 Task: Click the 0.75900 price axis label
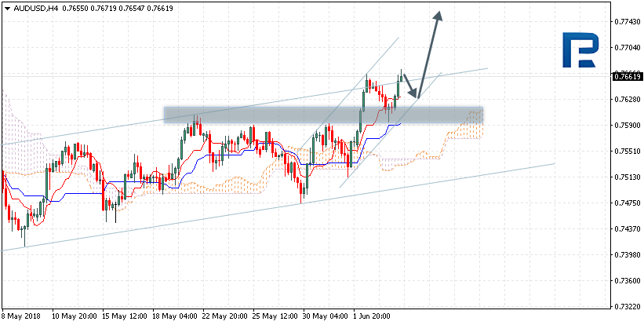[628, 126]
